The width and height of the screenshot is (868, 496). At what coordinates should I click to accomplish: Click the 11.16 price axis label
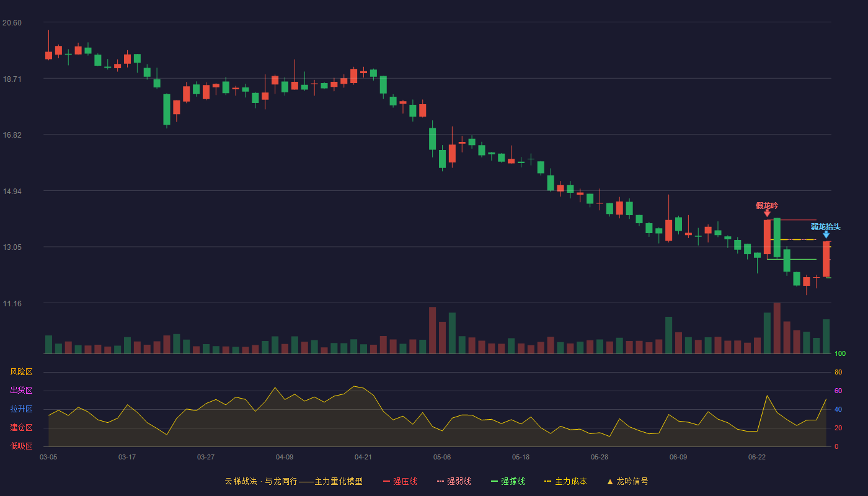[x=12, y=304]
